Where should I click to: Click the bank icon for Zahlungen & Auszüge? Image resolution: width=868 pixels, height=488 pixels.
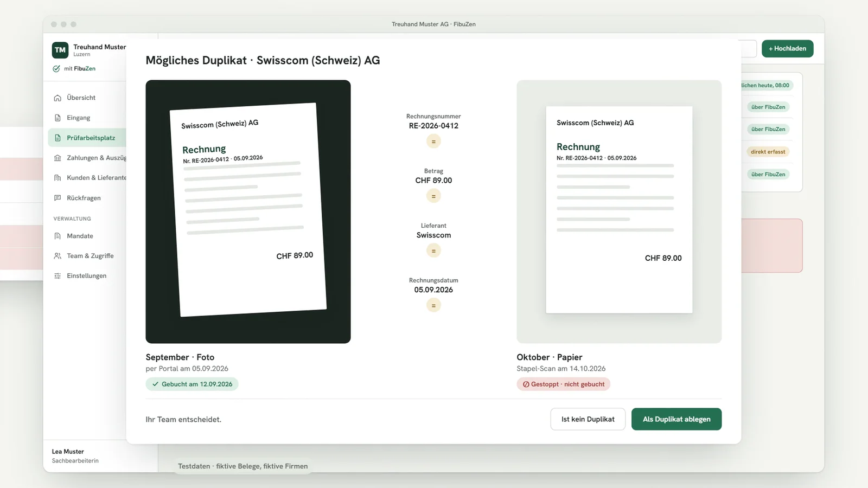[58, 158]
